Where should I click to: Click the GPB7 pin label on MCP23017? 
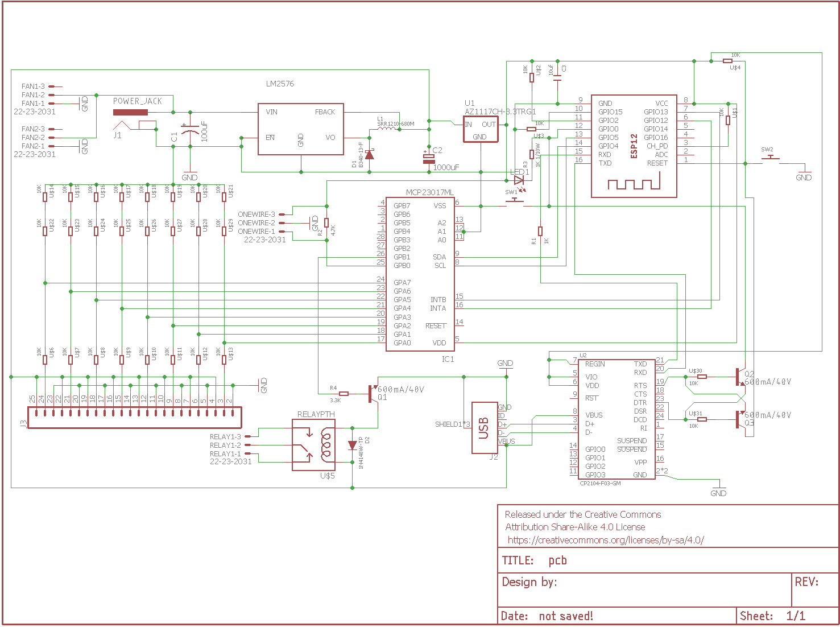pos(402,206)
